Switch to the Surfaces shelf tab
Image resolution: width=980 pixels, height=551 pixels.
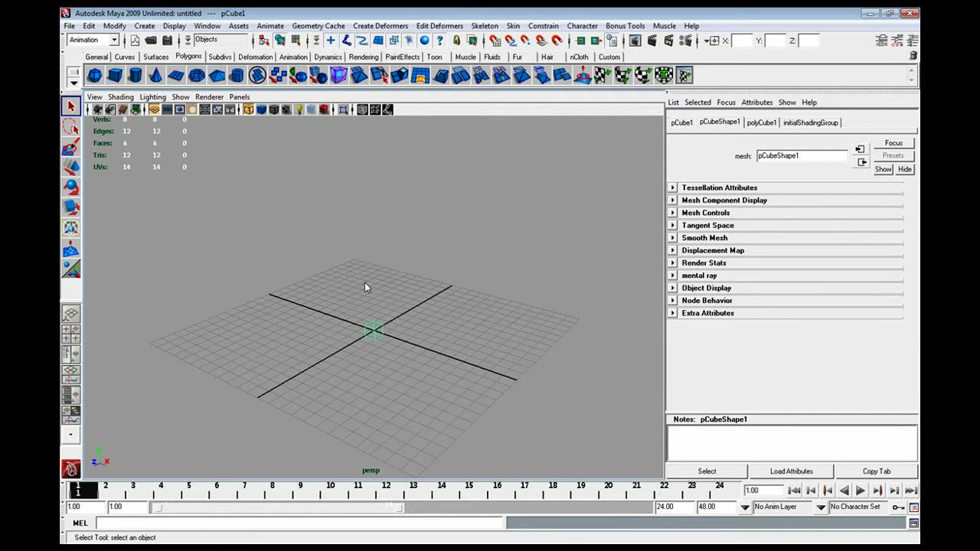coord(155,57)
